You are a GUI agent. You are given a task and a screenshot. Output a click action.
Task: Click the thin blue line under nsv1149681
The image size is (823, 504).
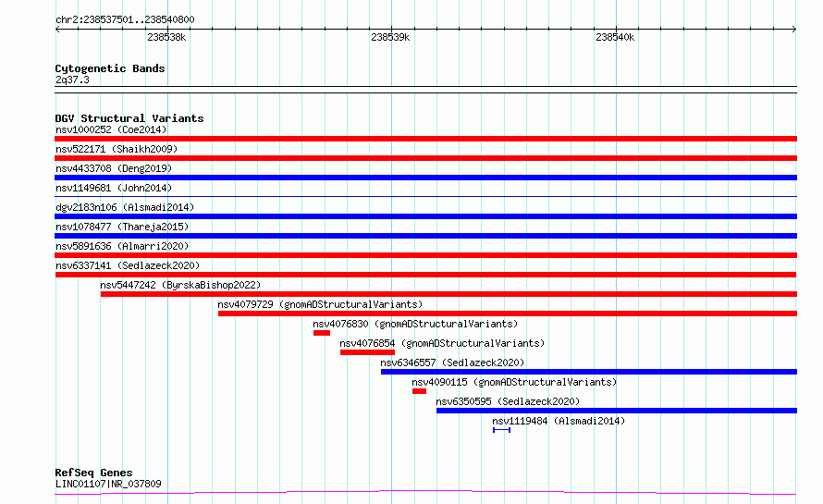click(x=425, y=197)
